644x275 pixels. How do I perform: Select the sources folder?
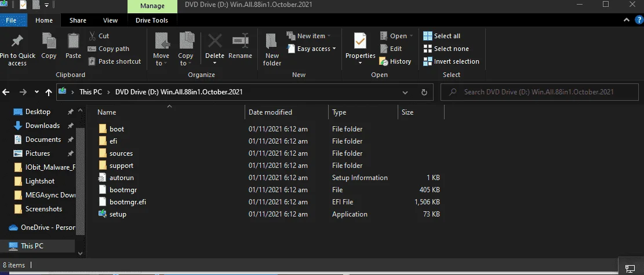pos(115,153)
